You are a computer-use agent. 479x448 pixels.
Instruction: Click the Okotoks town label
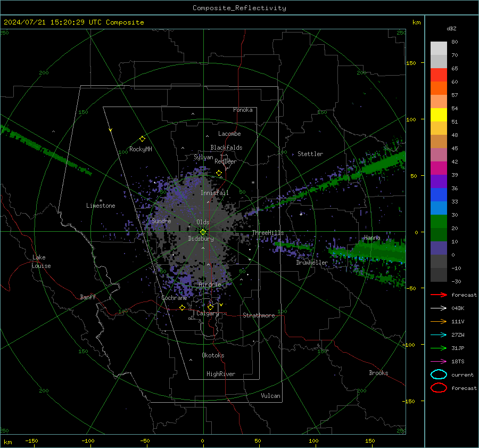pyautogui.click(x=213, y=355)
